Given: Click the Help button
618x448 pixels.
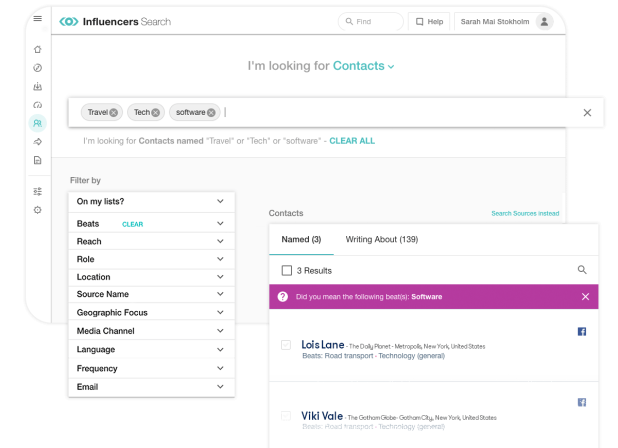Looking at the screenshot, I should pos(429,21).
